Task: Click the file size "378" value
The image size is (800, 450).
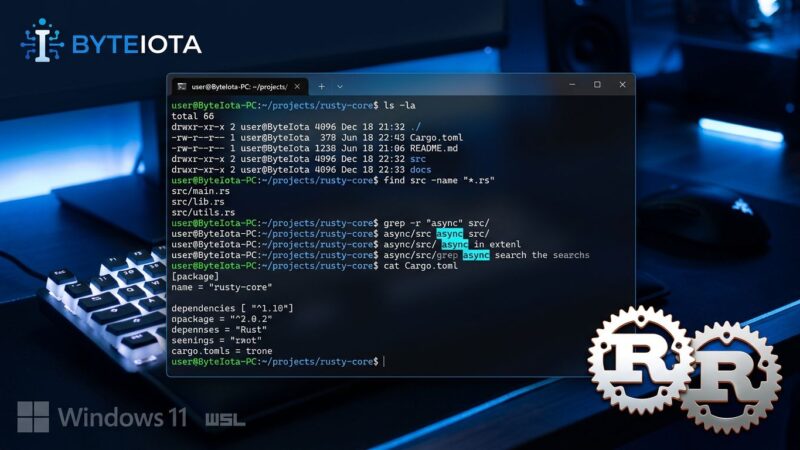Action: pos(328,138)
